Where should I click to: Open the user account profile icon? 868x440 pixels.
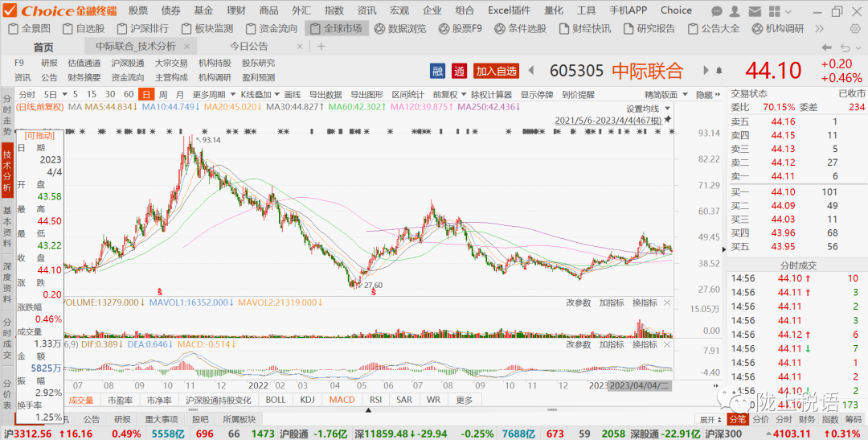[735, 10]
